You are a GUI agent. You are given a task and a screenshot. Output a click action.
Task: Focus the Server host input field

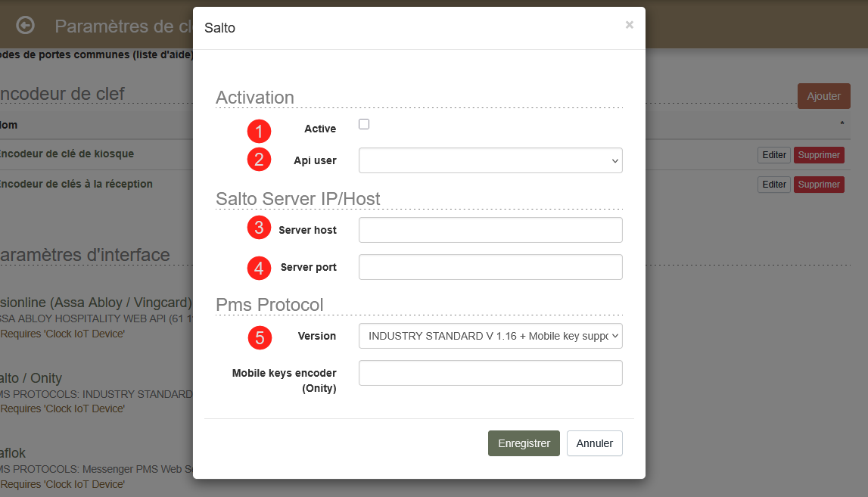tap(490, 230)
